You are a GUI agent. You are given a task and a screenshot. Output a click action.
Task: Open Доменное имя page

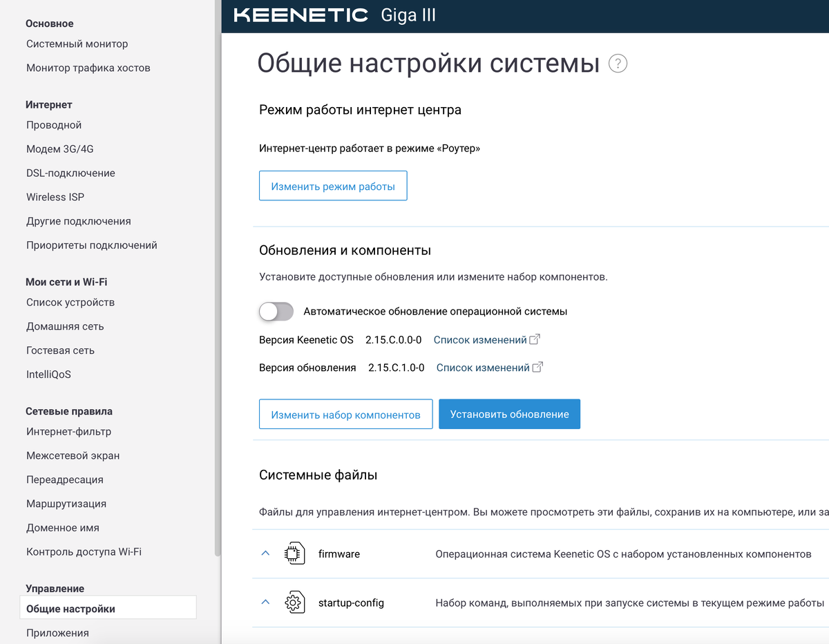coord(63,528)
